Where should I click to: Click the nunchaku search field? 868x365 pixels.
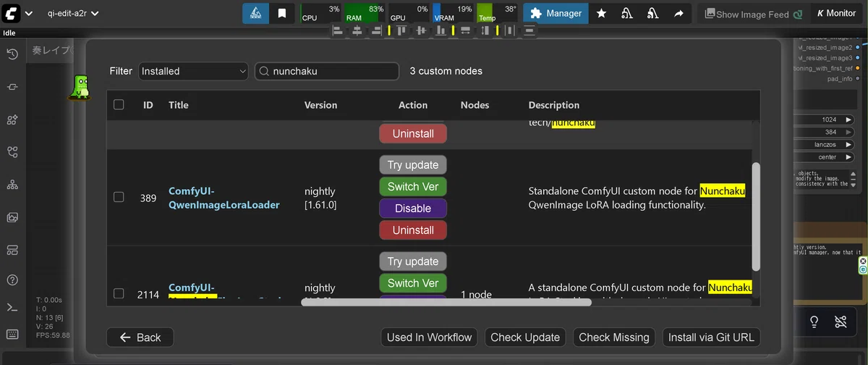(x=327, y=71)
